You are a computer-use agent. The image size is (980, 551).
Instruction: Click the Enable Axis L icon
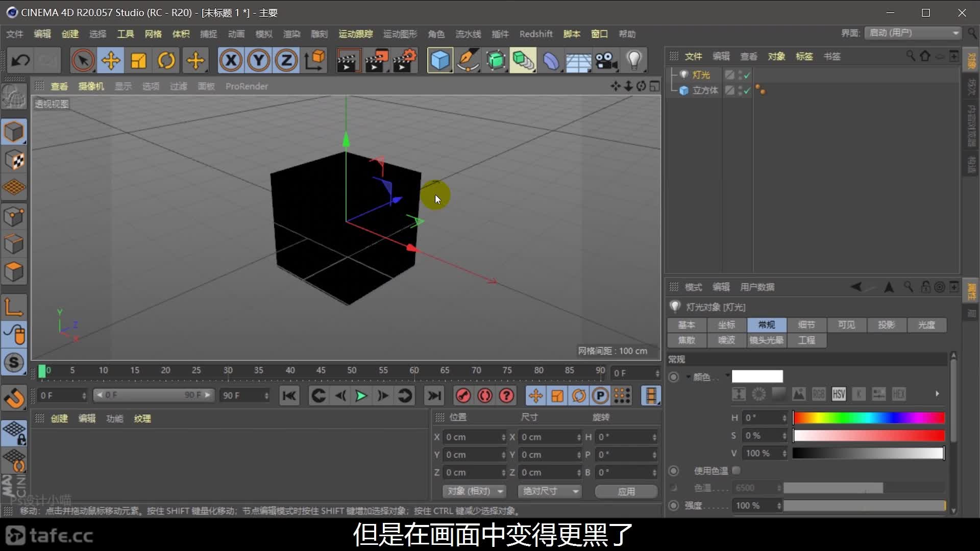14,307
